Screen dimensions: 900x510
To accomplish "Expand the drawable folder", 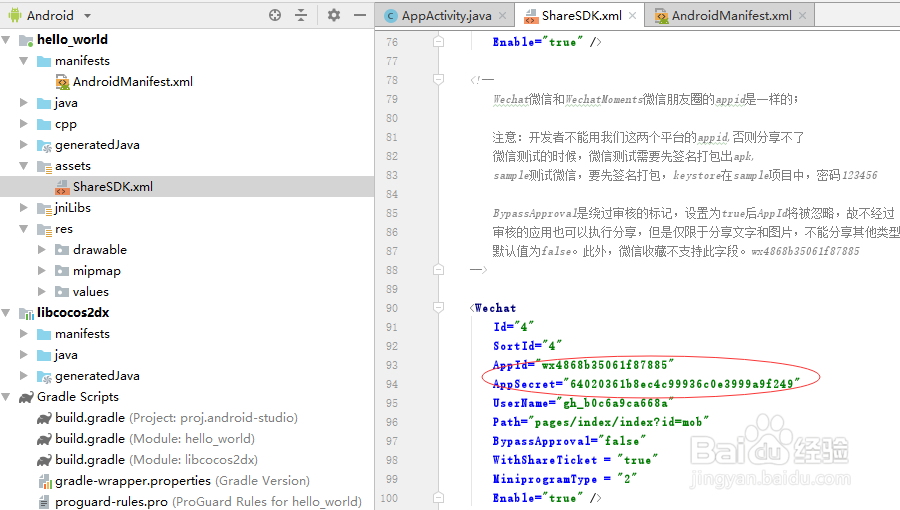I will pyautogui.click(x=41, y=250).
